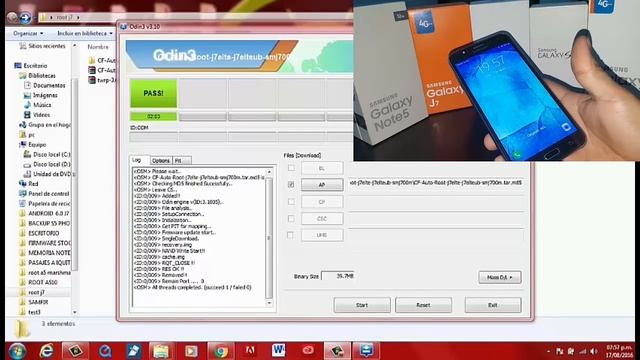Screen dimensions: 640x360
Task: Switch to the Pit tab in Odin
Action: click(182, 160)
